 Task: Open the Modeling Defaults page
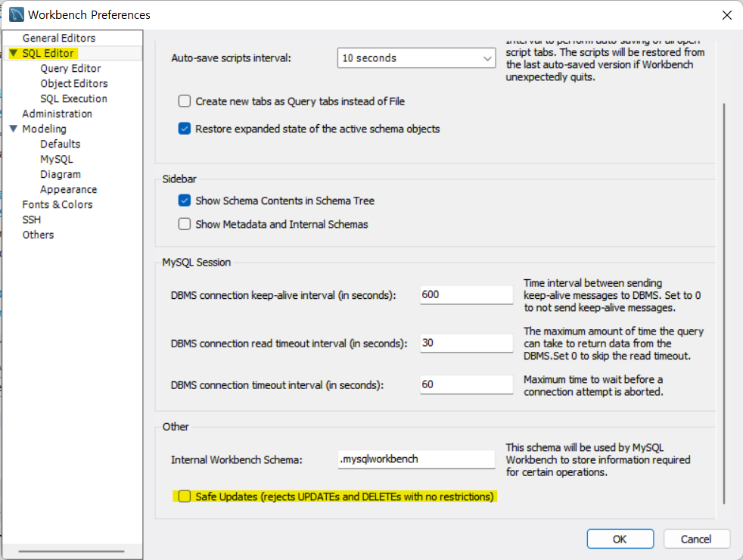click(x=61, y=144)
